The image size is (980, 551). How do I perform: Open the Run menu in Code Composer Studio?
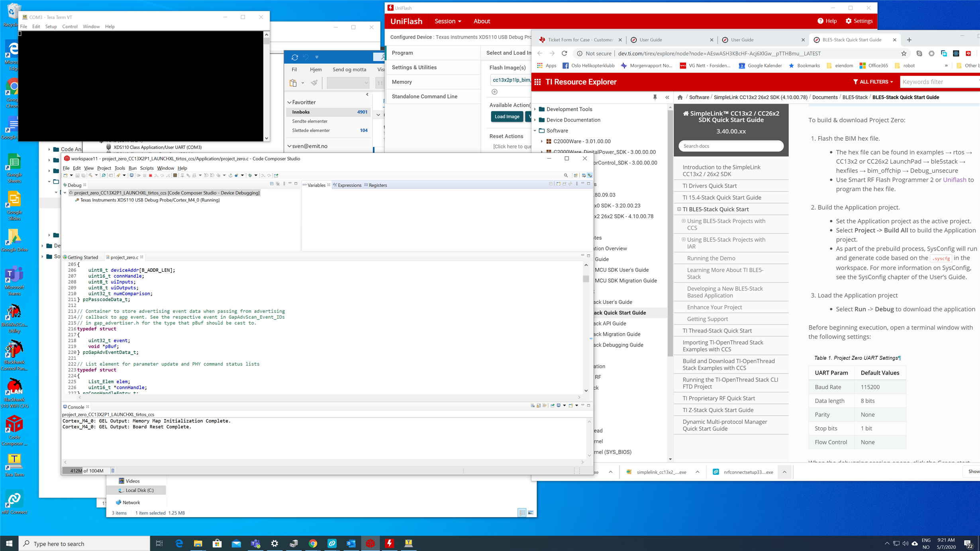pos(132,168)
